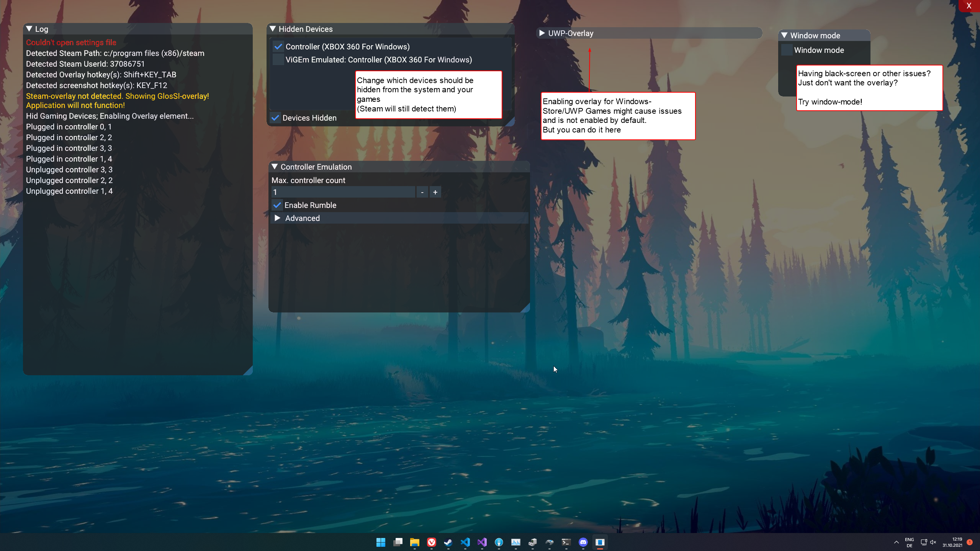The height and width of the screenshot is (551, 980).
Task: Click the 'Detected screenshot hotkey(s): KEY_F12' line
Action: tap(97, 85)
